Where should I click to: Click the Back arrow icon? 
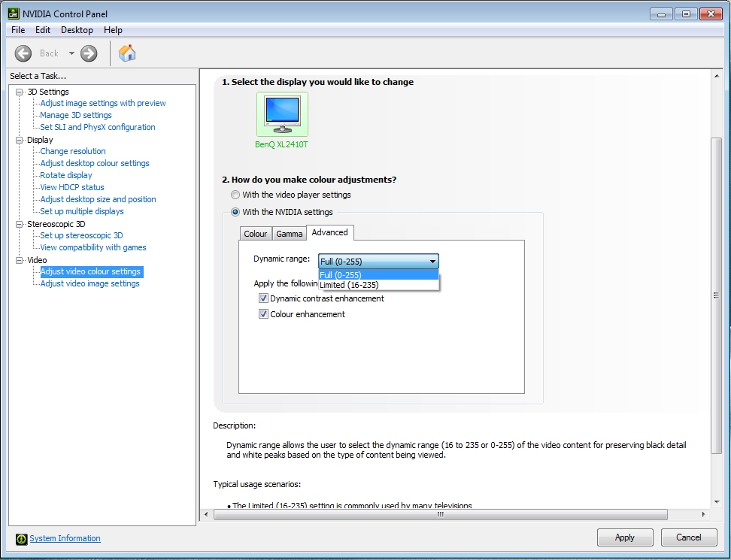click(x=23, y=53)
